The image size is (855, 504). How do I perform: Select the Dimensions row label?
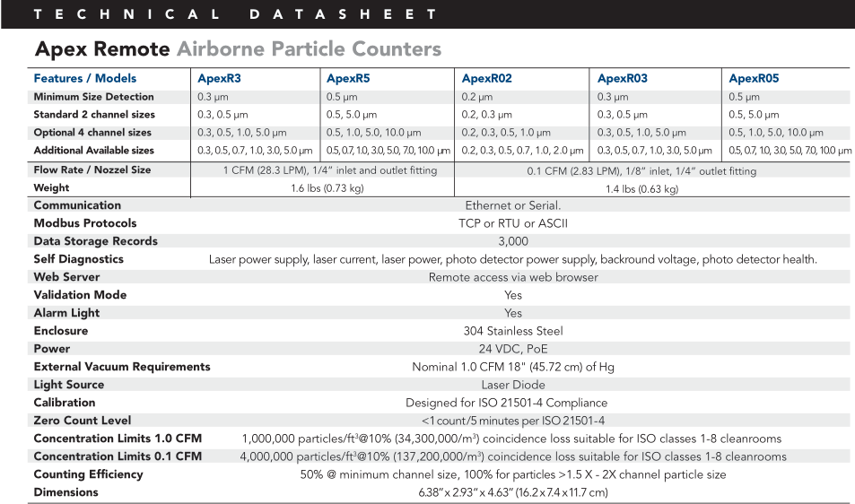[x=66, y=492]
